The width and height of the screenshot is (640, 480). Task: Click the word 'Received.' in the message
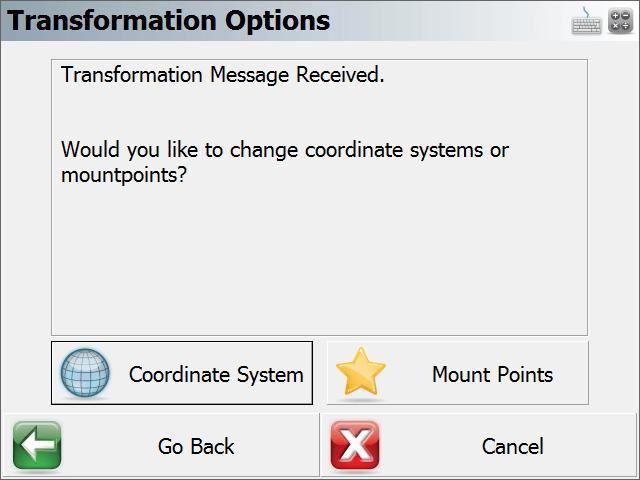coord(340,75)
